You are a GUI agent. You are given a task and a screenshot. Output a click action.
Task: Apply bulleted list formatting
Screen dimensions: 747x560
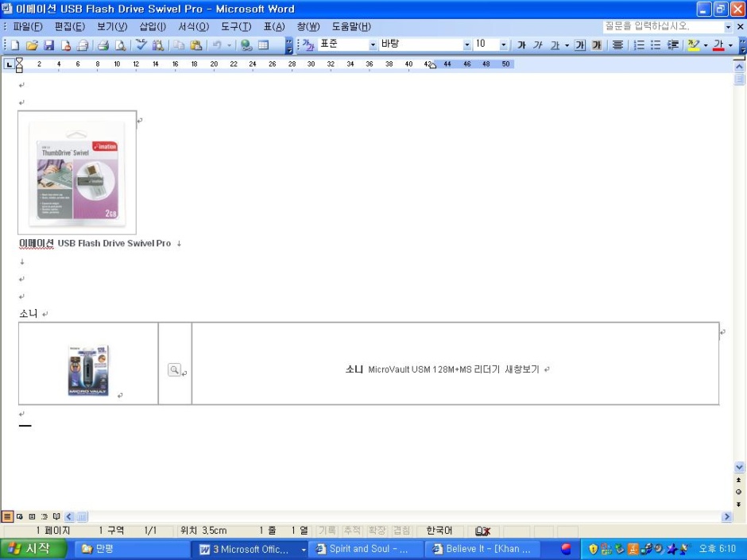click(x=656, y=45)
